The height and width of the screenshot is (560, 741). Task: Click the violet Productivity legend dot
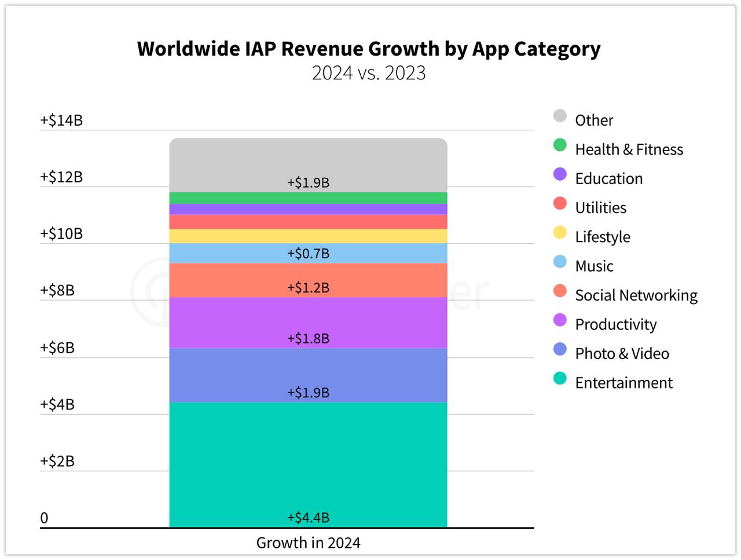tap(560, 320)
